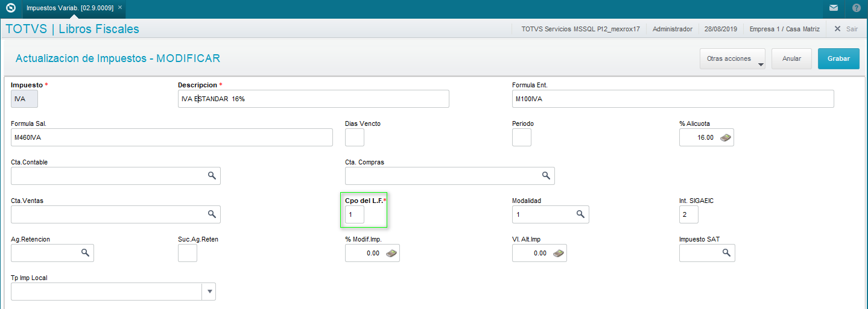The height and width of the screenshot is (309, 868).
Task: Open calculator icon for % Modif.Imp.
Action: click(x=391, y=253)
